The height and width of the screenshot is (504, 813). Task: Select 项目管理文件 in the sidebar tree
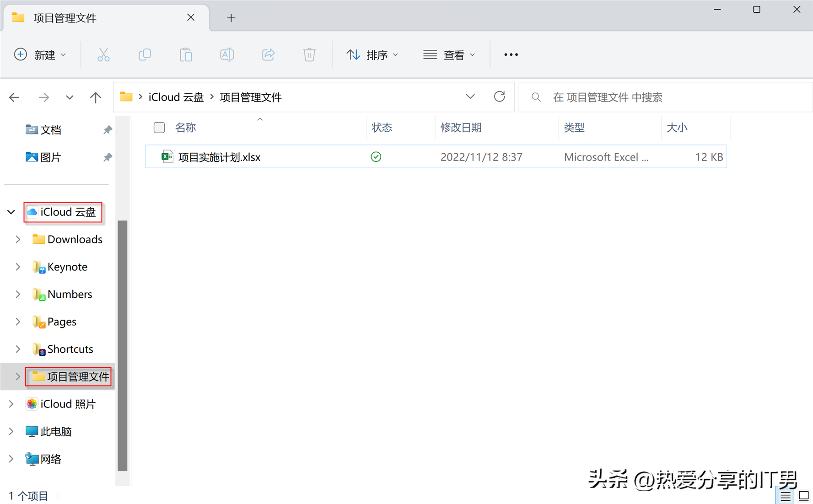71,376
